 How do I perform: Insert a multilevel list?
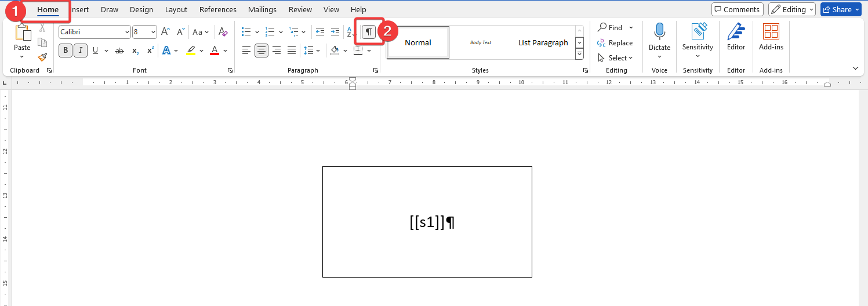tap(294, 32)
